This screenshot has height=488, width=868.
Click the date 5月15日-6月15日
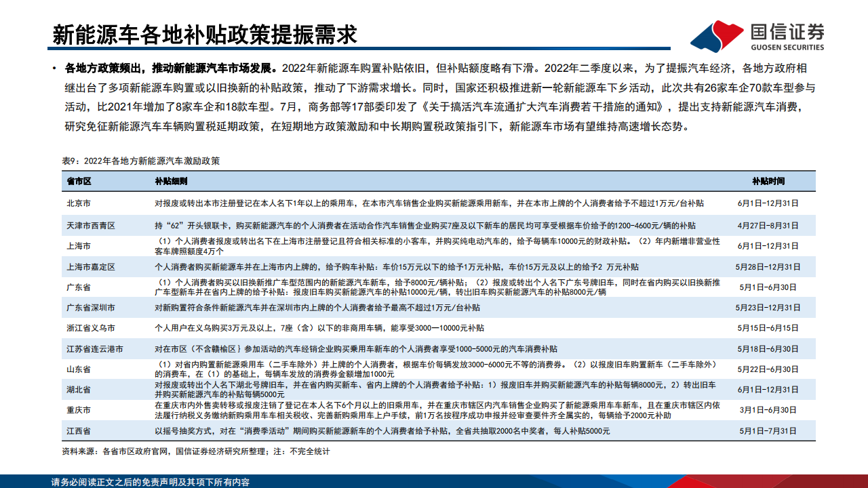click(768, 328)
